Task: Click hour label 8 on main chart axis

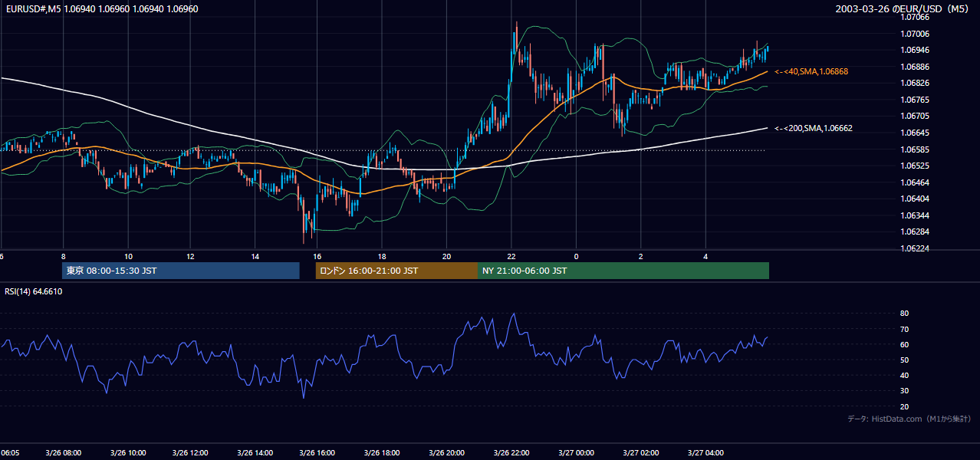Action: click(x=64, y=257)
